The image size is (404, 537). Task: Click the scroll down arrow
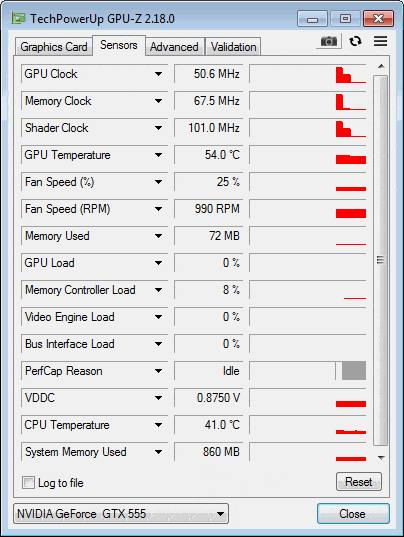tap(381, 458)
